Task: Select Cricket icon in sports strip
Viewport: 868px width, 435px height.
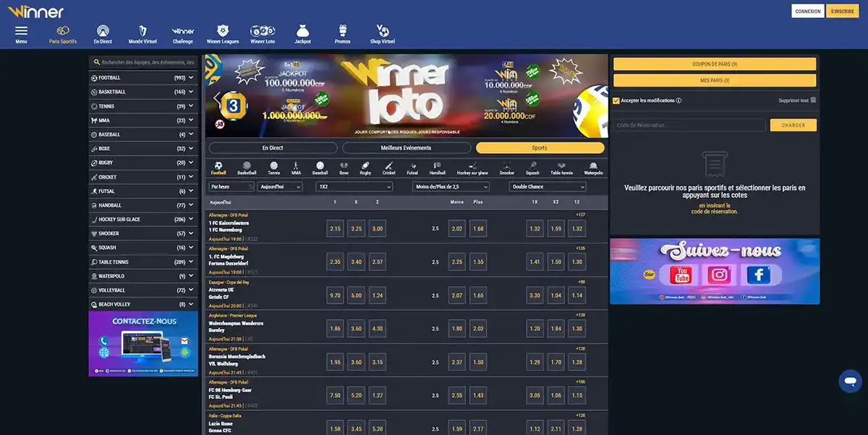Action: point(389,168)
